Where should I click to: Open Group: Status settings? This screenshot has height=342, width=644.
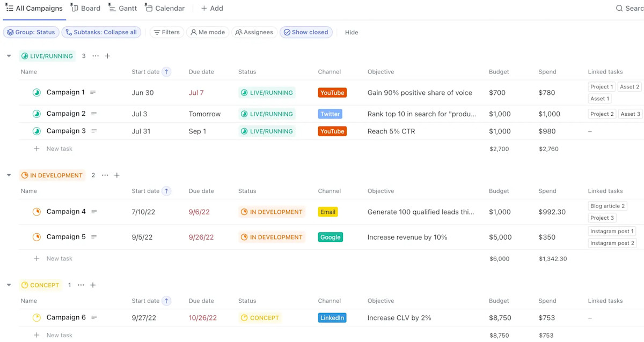(31, 32)
